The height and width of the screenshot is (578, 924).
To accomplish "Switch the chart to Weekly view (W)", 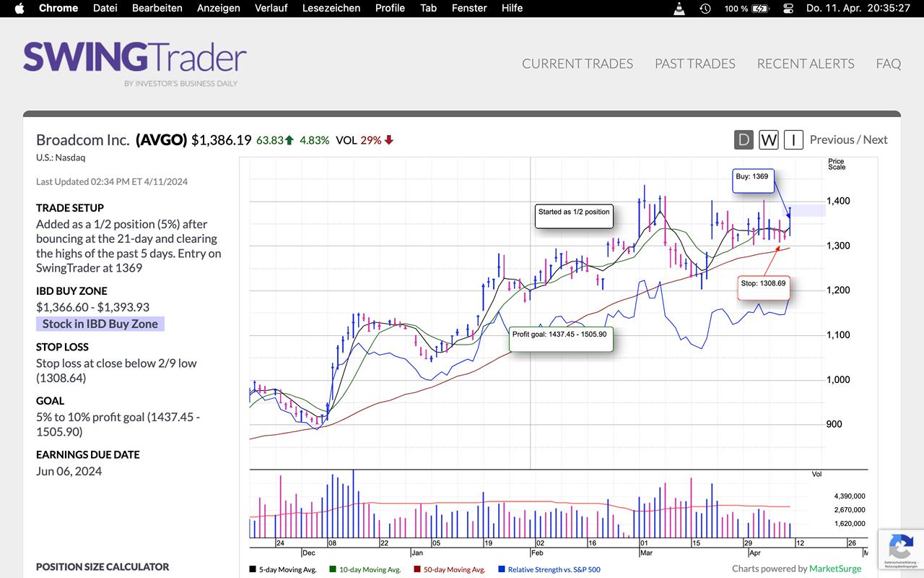I will (768, 139).
